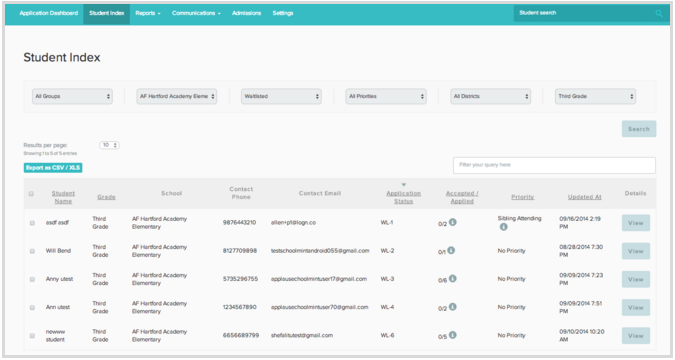Click email shefalitutest@gmail.com
Image resolution: width=675 pixels, height=360 pixels.
click(x=302, y=335)
